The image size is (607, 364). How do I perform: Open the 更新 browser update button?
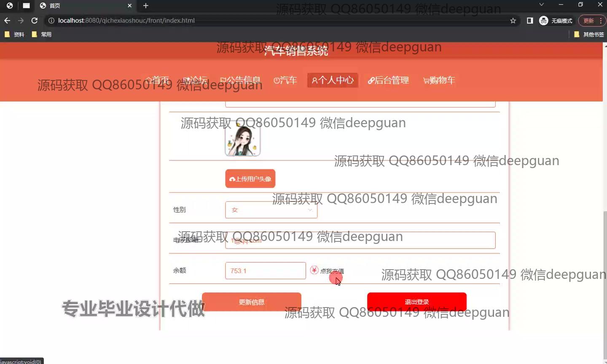point(588,21)
